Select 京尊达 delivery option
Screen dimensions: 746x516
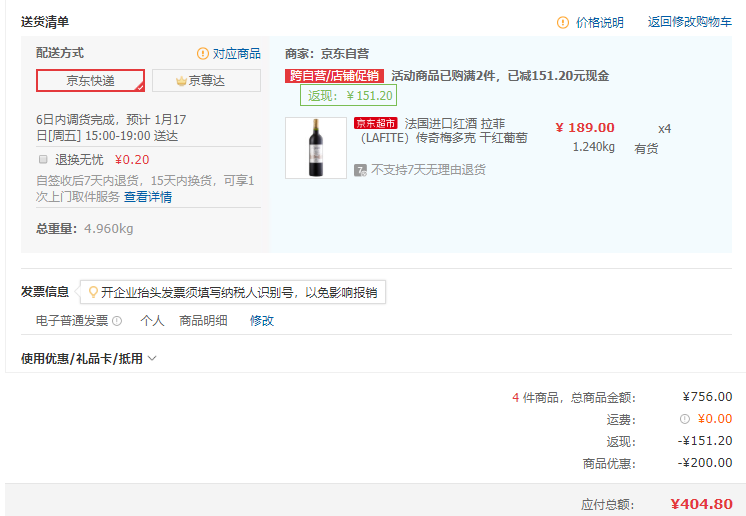click(x=206, y=80)
